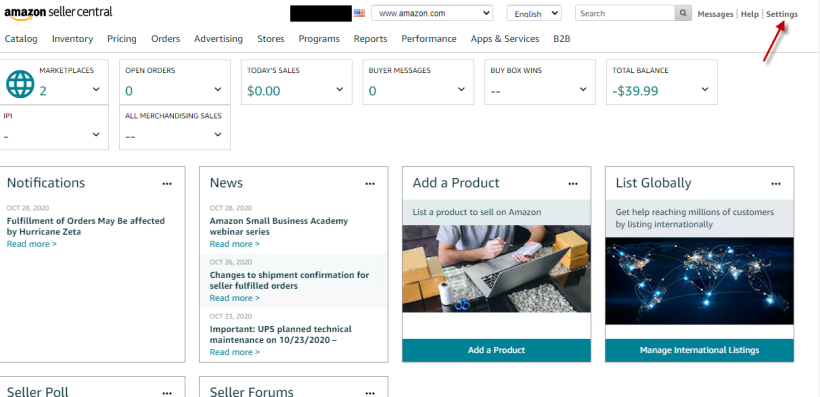Open the Inventory menu

(72, 39)
